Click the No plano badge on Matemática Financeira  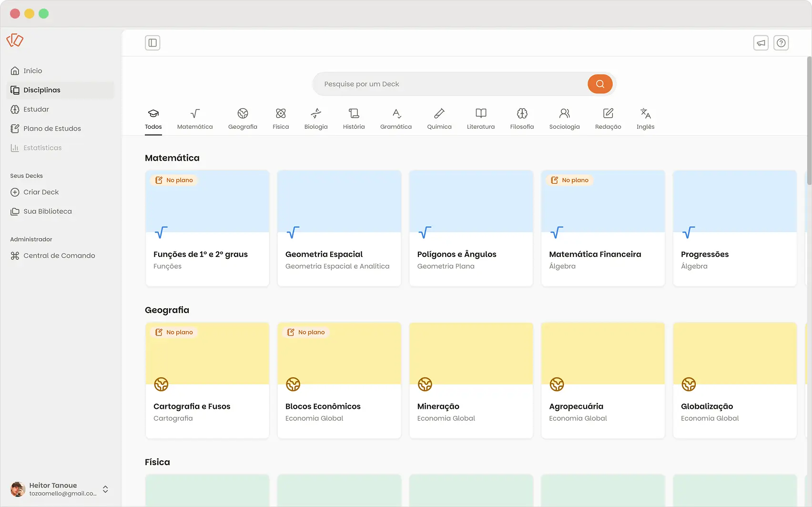click(569, 180)
